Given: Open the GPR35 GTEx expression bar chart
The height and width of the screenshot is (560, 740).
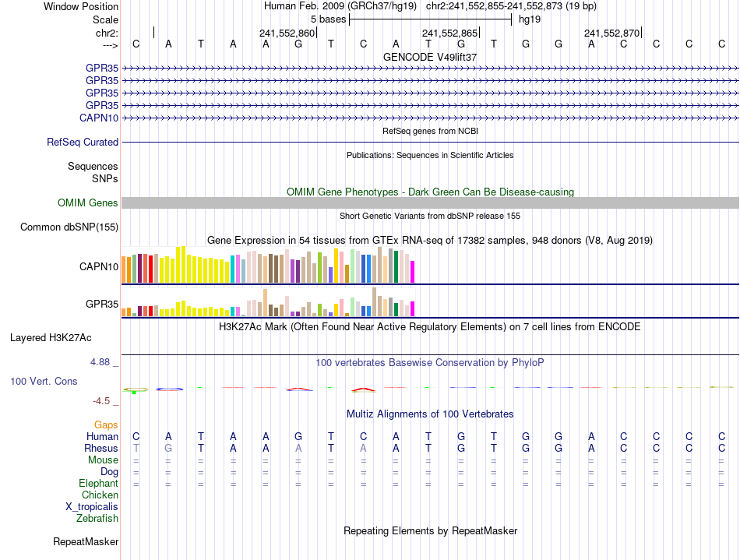Looking at the screenshot, I should pyautogui.click(x=268, y=302).
